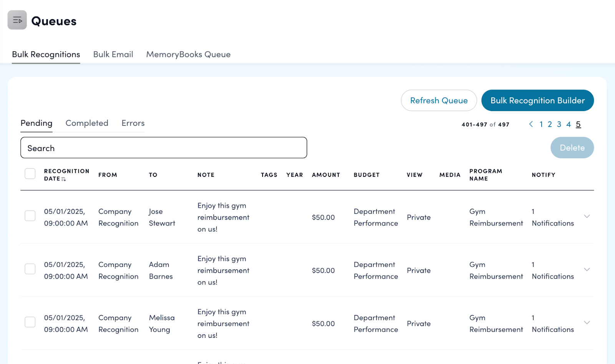Jump to page 1 of results

(x=541, y=124)
